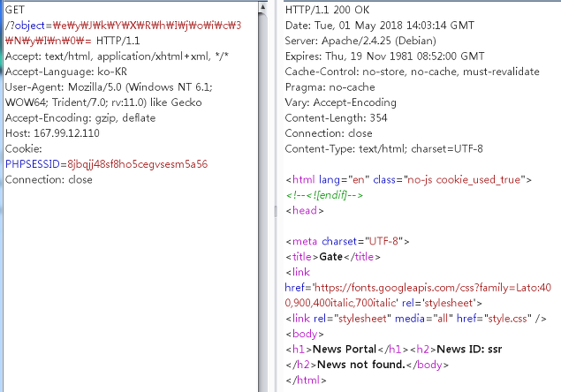Click the 'Expires: Thu, 19 Nov 1981' header
This screenshot has height=392, width=561.
[385, 57]
